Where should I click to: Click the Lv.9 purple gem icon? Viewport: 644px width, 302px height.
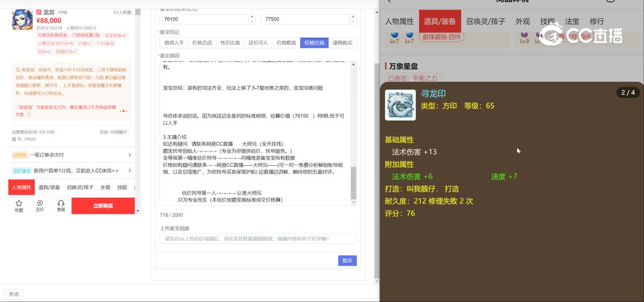click(524, 35)
